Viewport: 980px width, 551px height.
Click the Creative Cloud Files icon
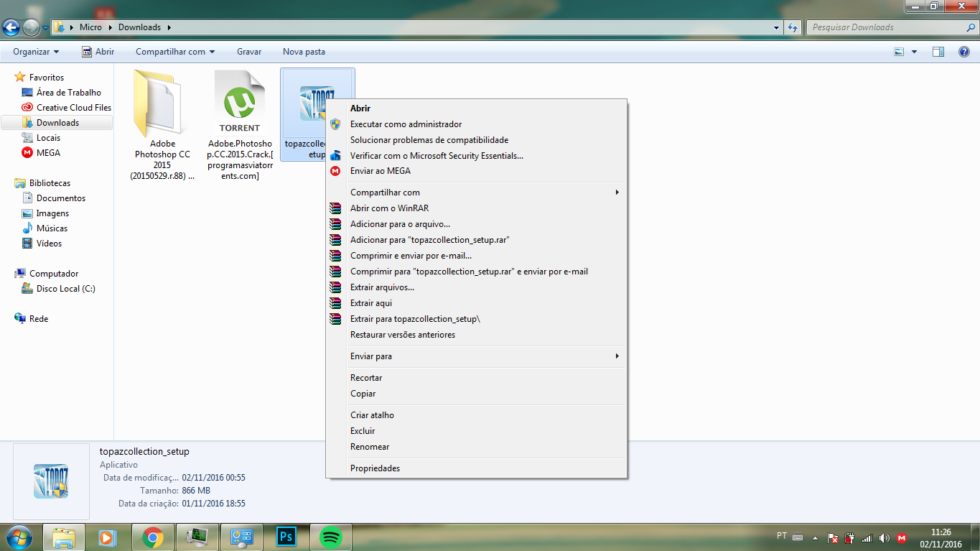click(27, 107)
